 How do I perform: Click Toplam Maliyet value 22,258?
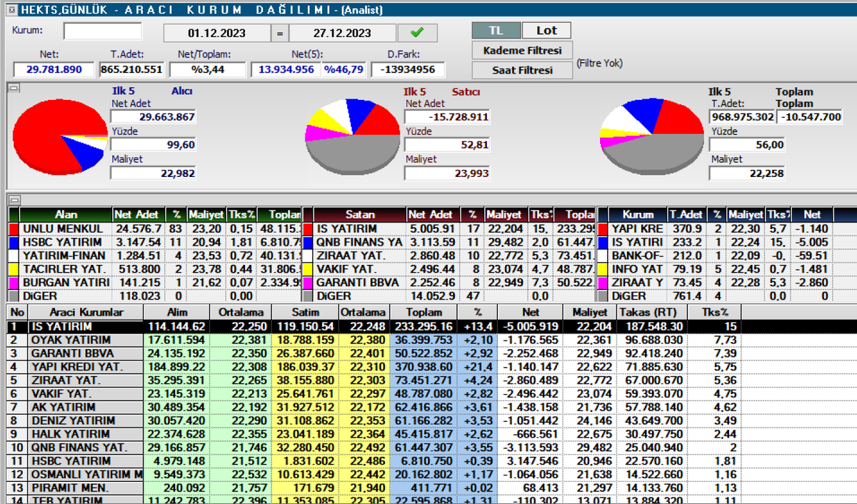pyautogui.click(x=747, y=173)
